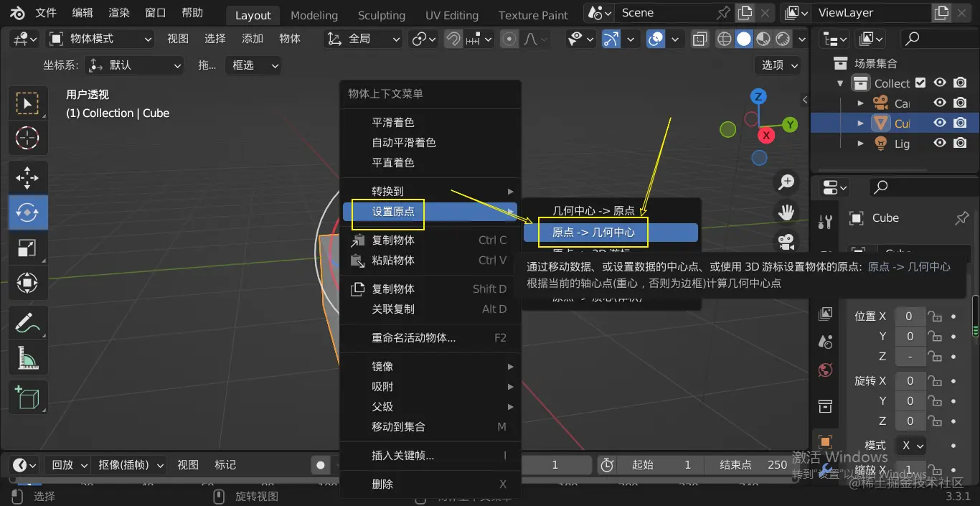Viewport: 980px width, 506px height.
Task: Hide the Collection with its eye icon
Action: click(940, 83)
